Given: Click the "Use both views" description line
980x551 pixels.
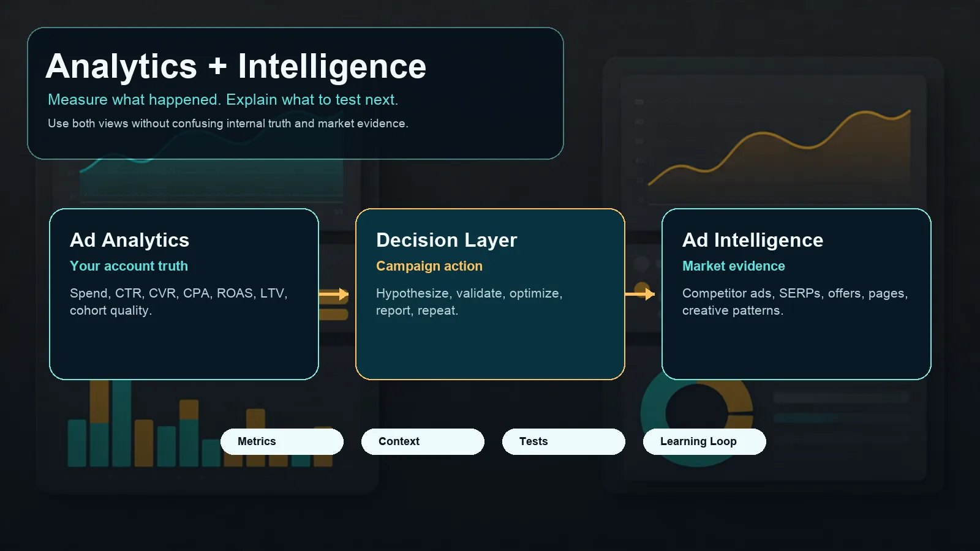Looking at the screenshot, I should (x=228, y=124).
